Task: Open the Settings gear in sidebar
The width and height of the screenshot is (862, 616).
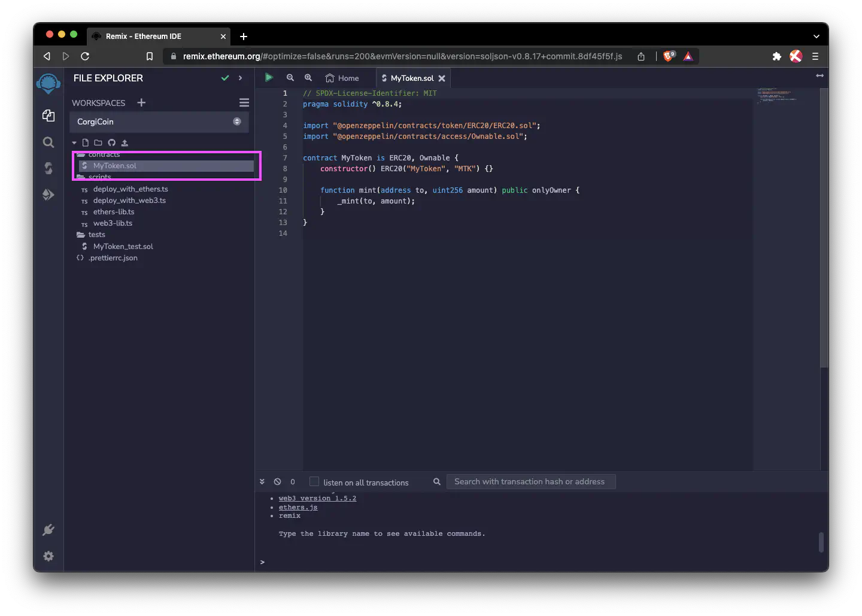Action: [x=48, y=556]
